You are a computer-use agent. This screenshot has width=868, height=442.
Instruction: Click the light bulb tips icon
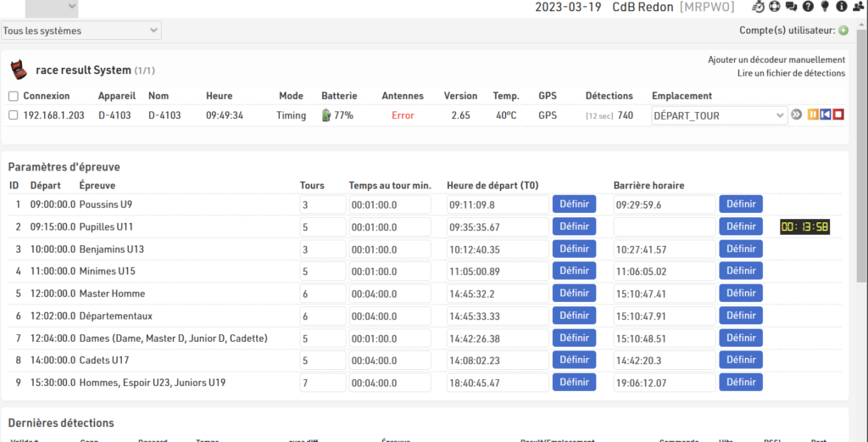point(825,7)
